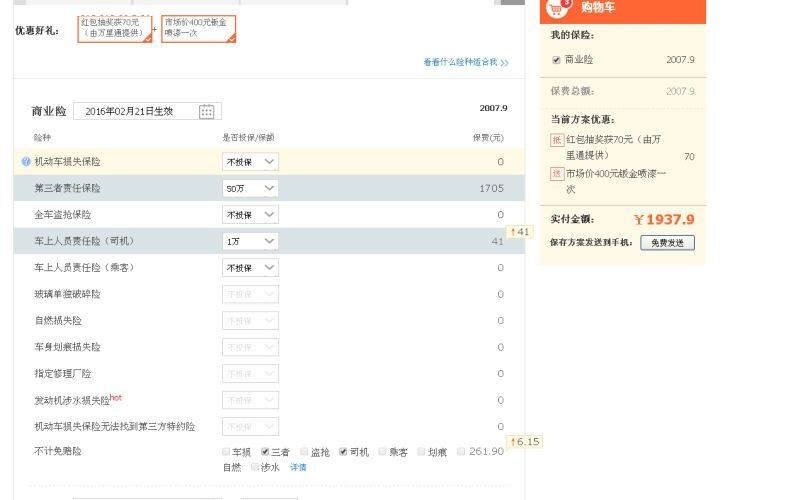Uncheck the 司机 deductible waiver box
800x500 pixels.
(x=343, y=452)
